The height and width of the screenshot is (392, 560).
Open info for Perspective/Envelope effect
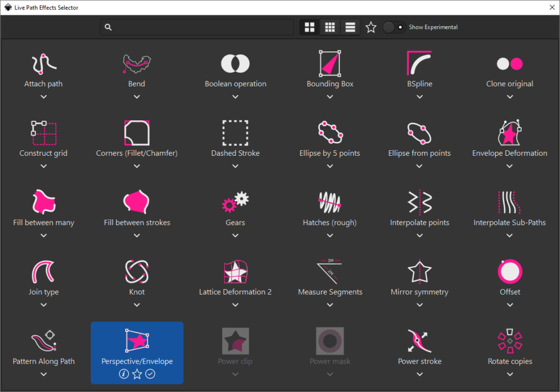(124, 374)
